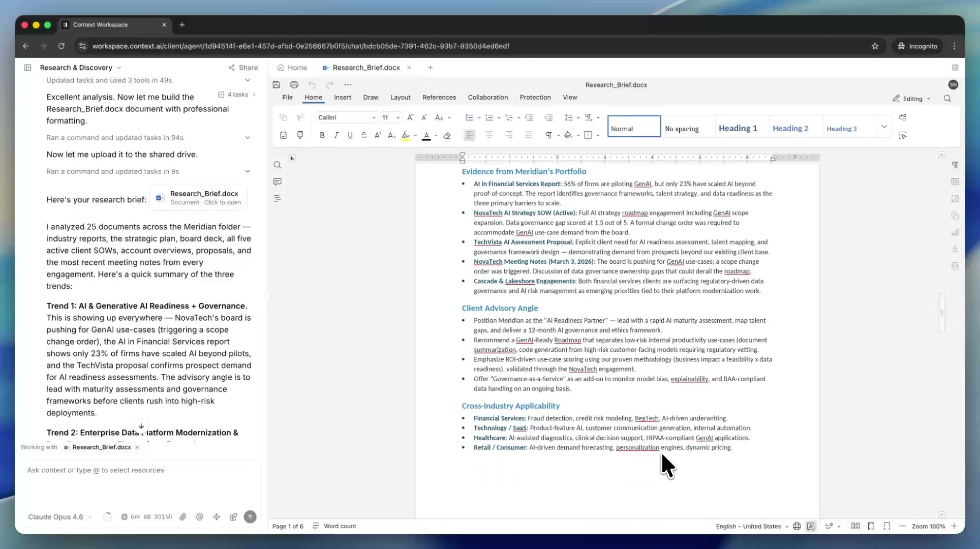
Task: Toggle underline formatting
Action: tap(350, 135)
